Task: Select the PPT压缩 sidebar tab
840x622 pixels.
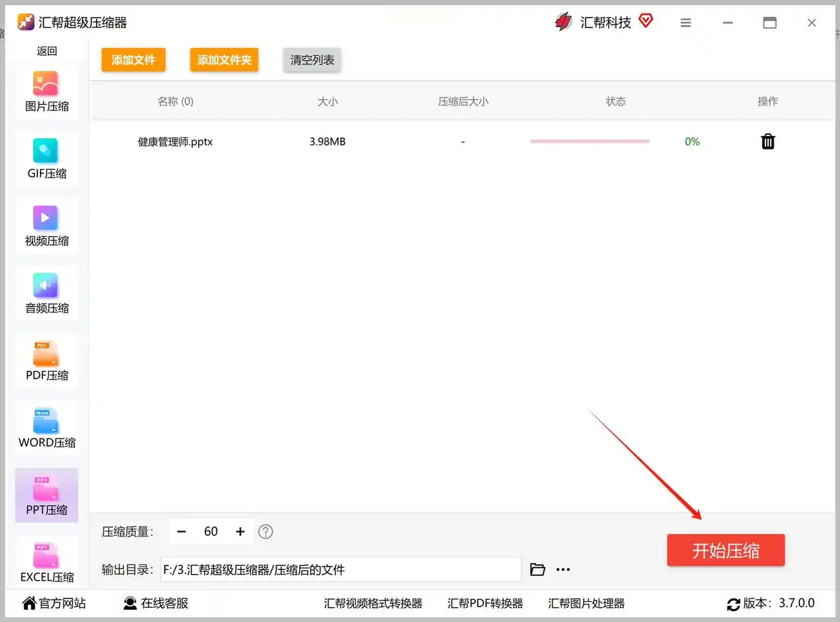Action: point(46,495)
